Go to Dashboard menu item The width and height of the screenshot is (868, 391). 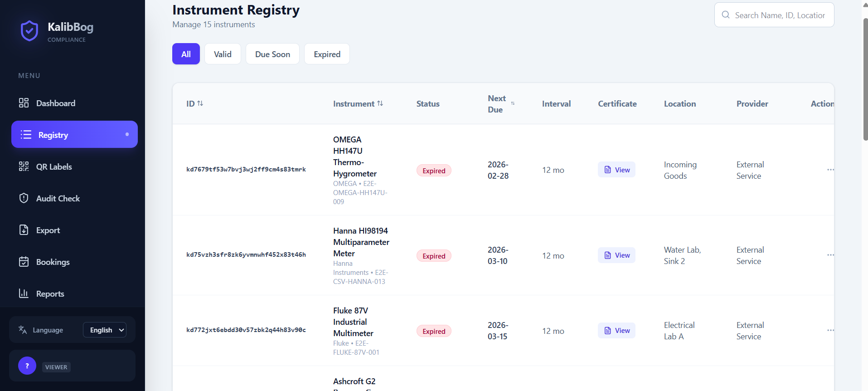click(x=74, y=103)
